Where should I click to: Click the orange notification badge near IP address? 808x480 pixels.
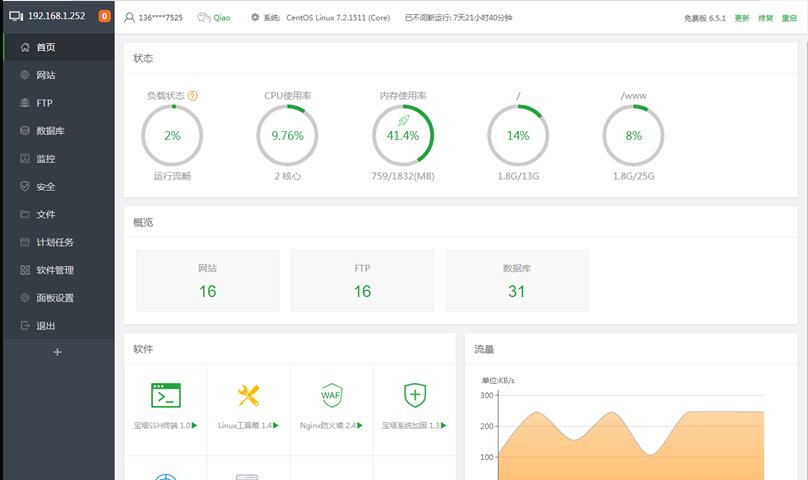coord(105,16)
